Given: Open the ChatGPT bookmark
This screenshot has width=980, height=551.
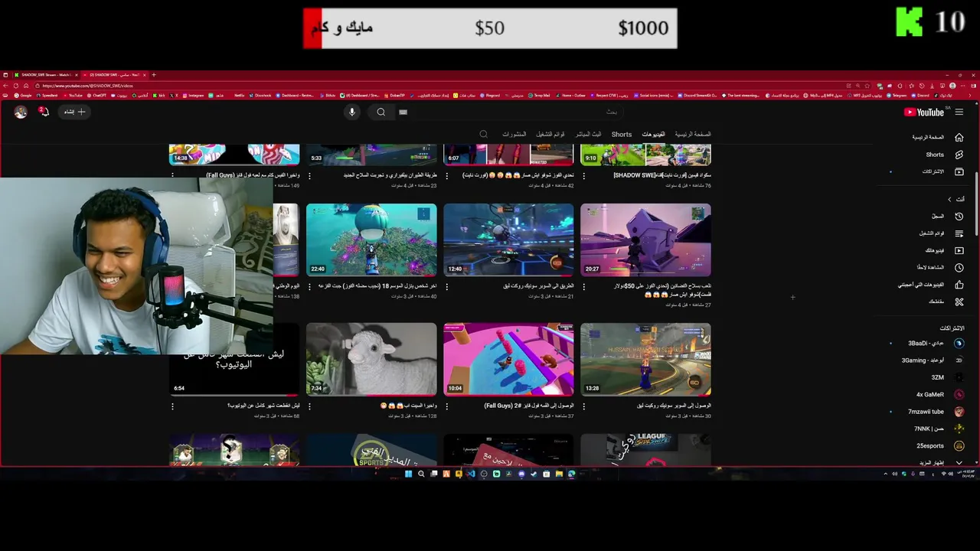Looking at the screenshot, I should tap(97, 96).
